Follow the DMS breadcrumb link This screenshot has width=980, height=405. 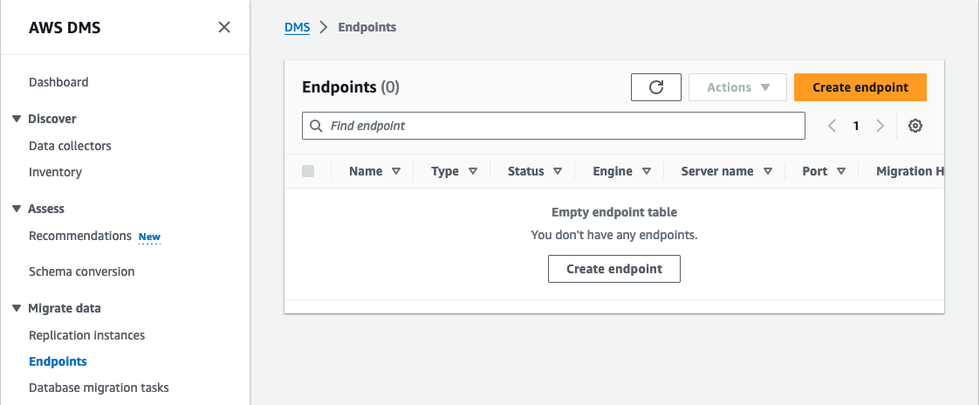click(297, 27)
